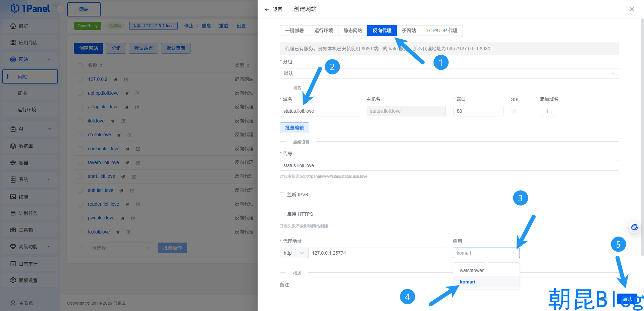Screen dimensions: 644x311
Task: Open 日志审计 log audit in the sidebar
Action: pyautogui.click(x=30, y=264)
